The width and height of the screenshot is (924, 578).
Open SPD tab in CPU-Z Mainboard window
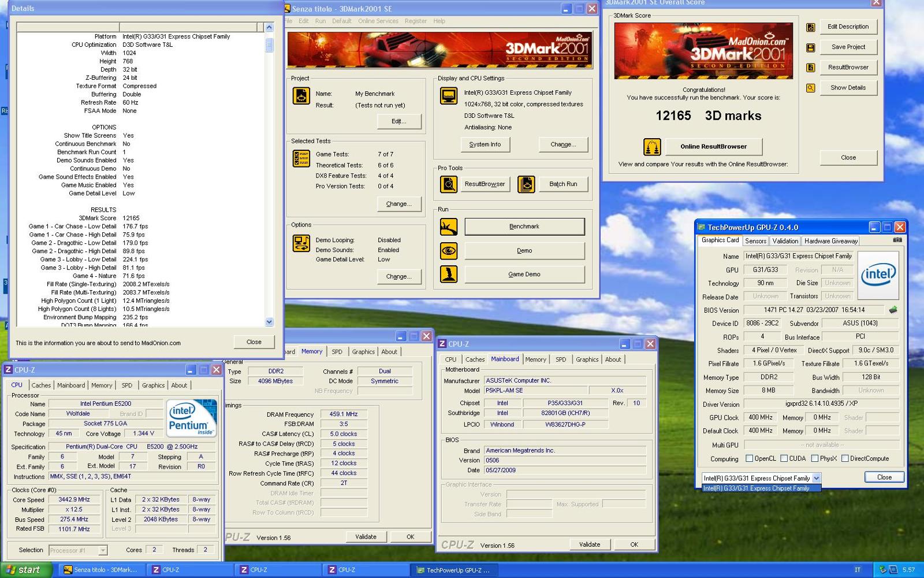(x=561, y=360)
